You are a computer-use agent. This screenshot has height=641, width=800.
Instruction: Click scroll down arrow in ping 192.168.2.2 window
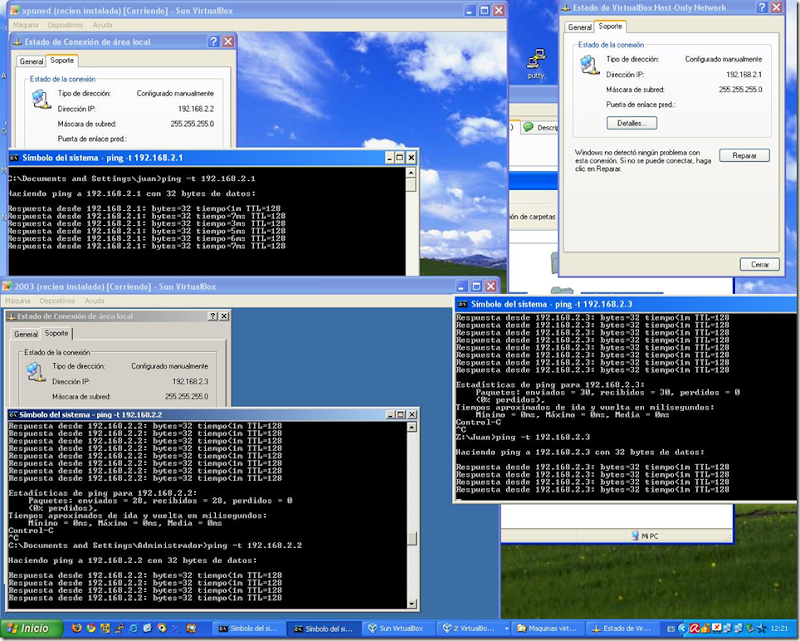(412, 603)
